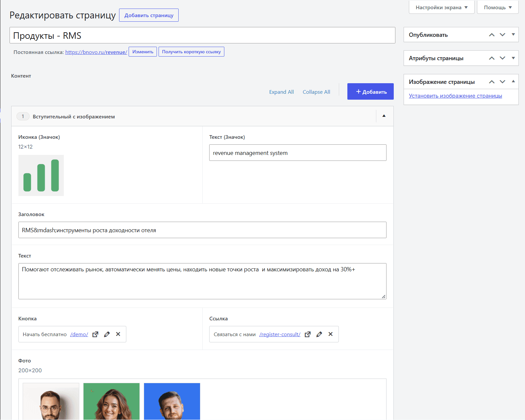Click the 'Добавить страницу' button

149,15
